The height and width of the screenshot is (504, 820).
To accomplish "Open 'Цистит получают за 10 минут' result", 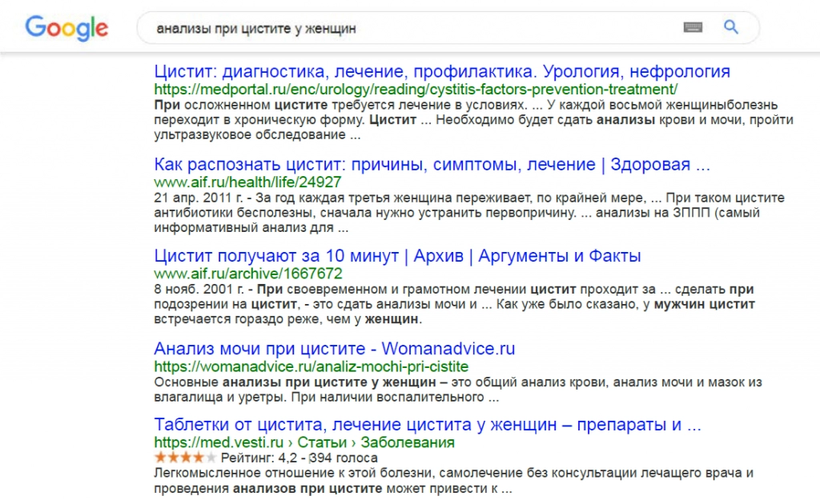I will [397, 256].
